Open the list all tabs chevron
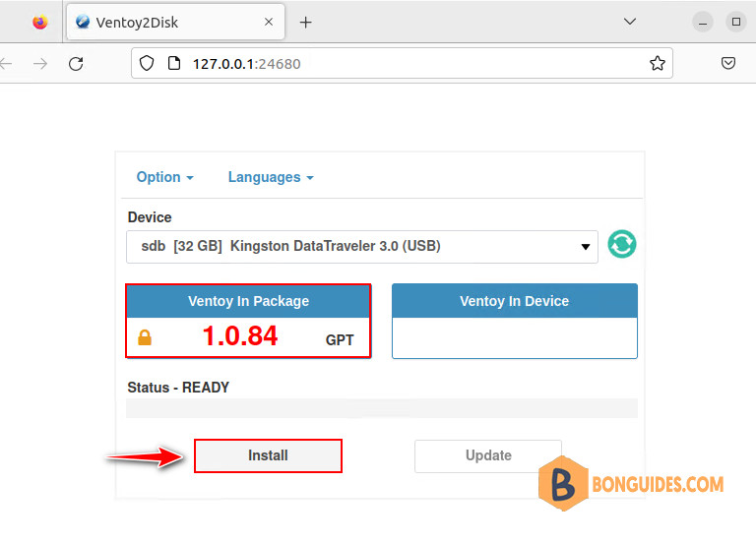This screenshot has width=756, height=543. pyautogui.click(x=630, y=22)
